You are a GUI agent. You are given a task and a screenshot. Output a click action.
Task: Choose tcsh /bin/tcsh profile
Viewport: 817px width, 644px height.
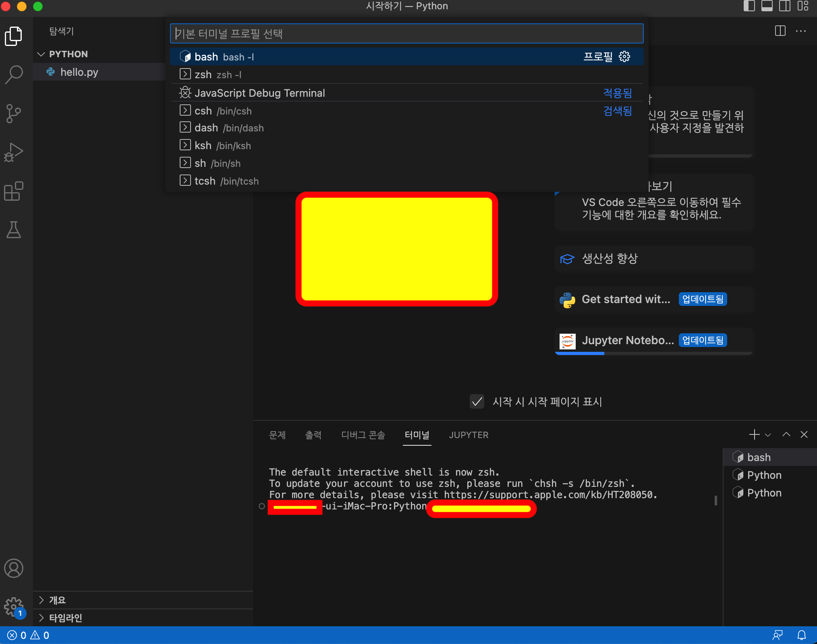point(406,181)
